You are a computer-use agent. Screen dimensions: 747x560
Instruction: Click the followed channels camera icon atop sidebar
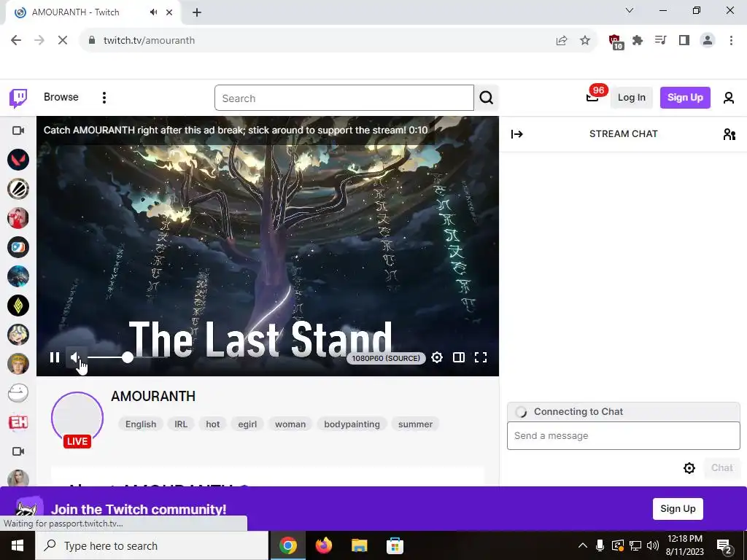click(18, 131)
